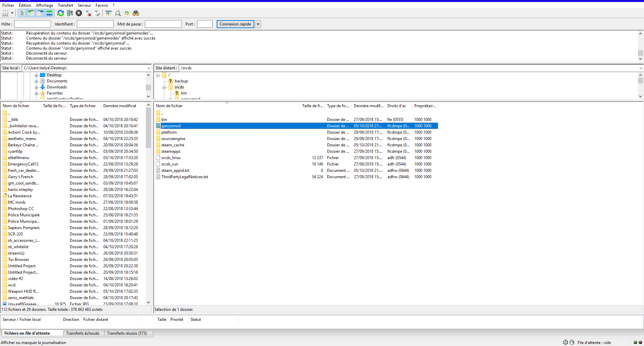
Task: Select the La Resistance local folder icon
Action: [x=5, y=196]
